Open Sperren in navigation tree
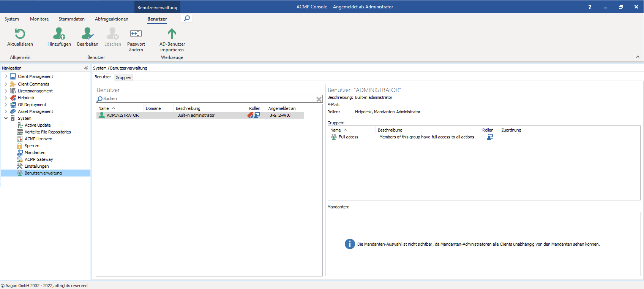Screen dimensions: 644x289 click(x=32, y=146)
